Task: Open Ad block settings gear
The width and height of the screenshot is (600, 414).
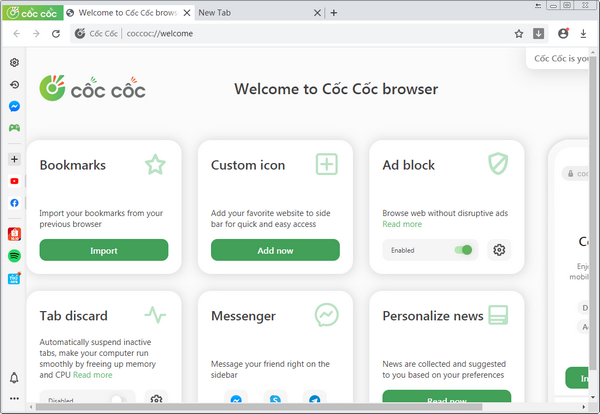Action: coord(499,250)
